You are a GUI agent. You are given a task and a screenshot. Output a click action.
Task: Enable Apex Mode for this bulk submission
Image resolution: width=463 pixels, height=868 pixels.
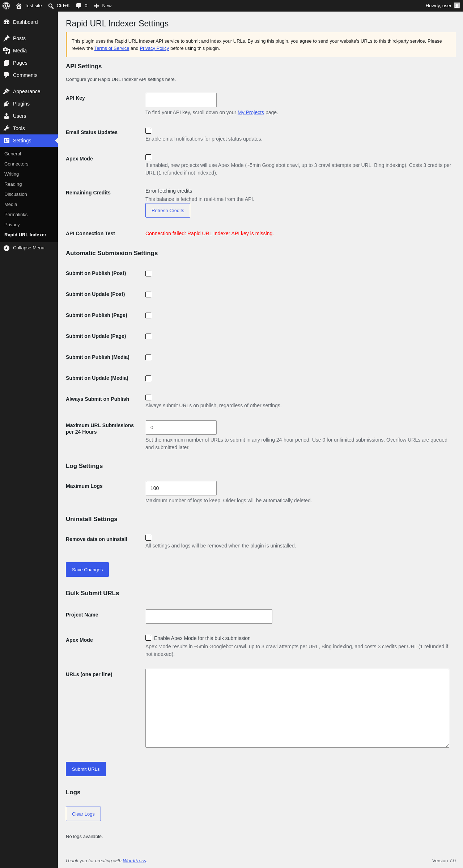coord(148,638)
